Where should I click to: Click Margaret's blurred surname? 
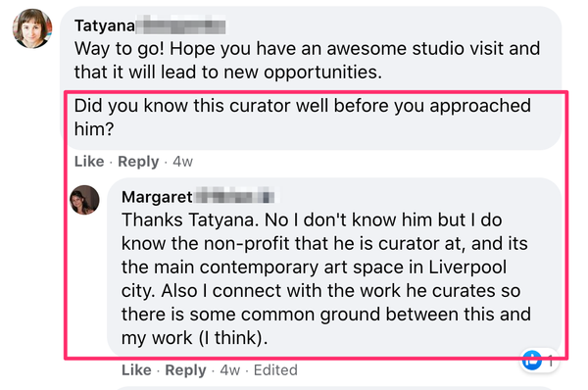[x=233, y=197]
